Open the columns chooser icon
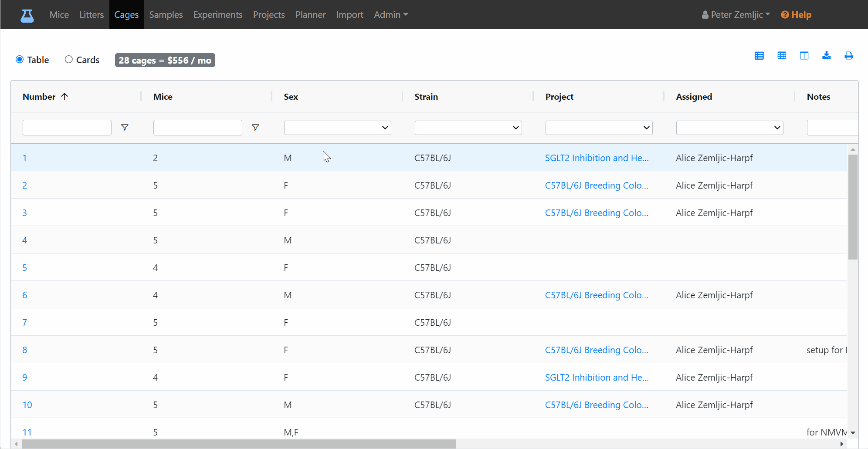This screenshot has height=449, width=868. [804, 56]
